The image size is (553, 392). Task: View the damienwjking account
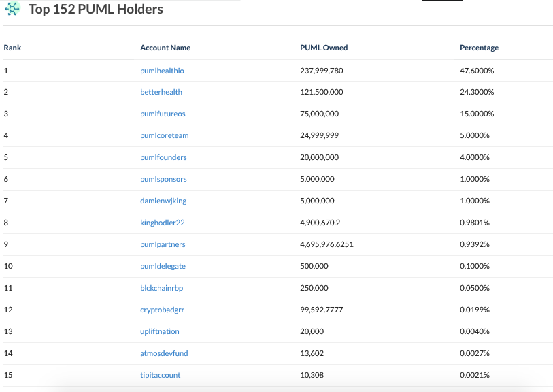[x=163, y=201]
